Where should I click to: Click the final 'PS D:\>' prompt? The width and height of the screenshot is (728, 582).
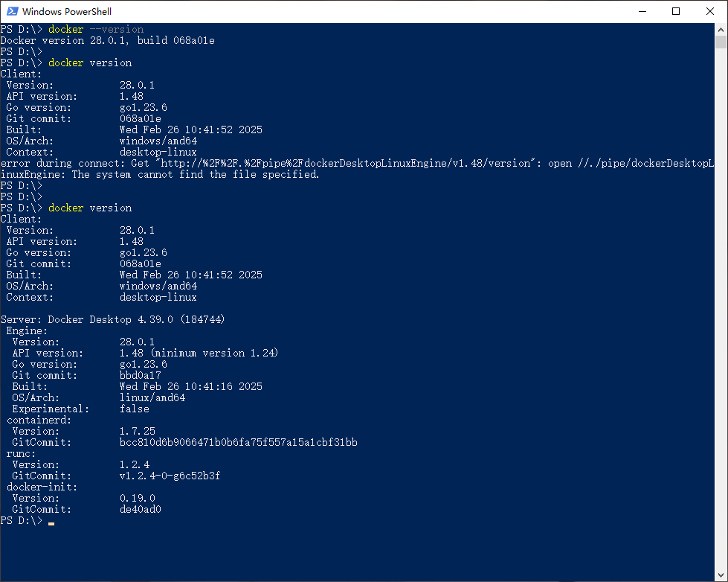(22, 520)
